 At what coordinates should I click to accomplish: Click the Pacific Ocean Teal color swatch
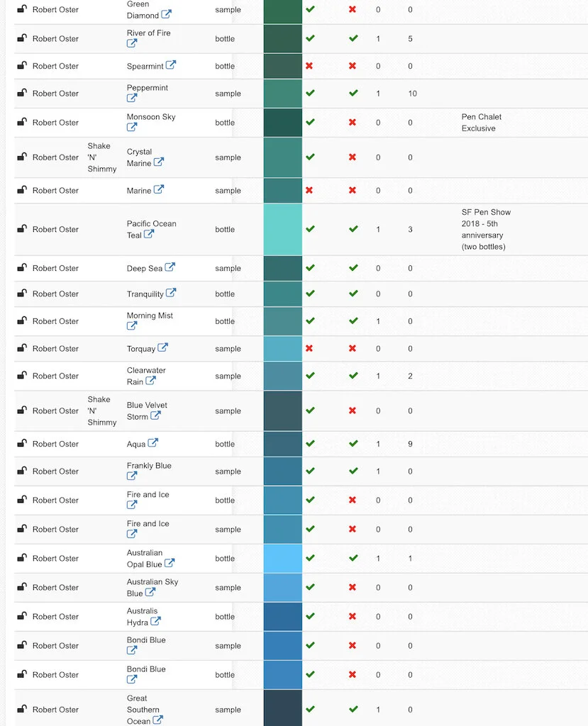[x=282, y=229]
